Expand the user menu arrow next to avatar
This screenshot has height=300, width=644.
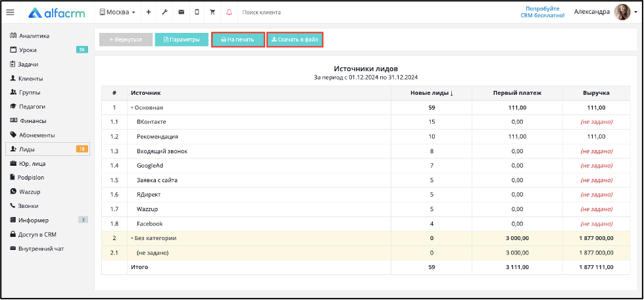635,12
